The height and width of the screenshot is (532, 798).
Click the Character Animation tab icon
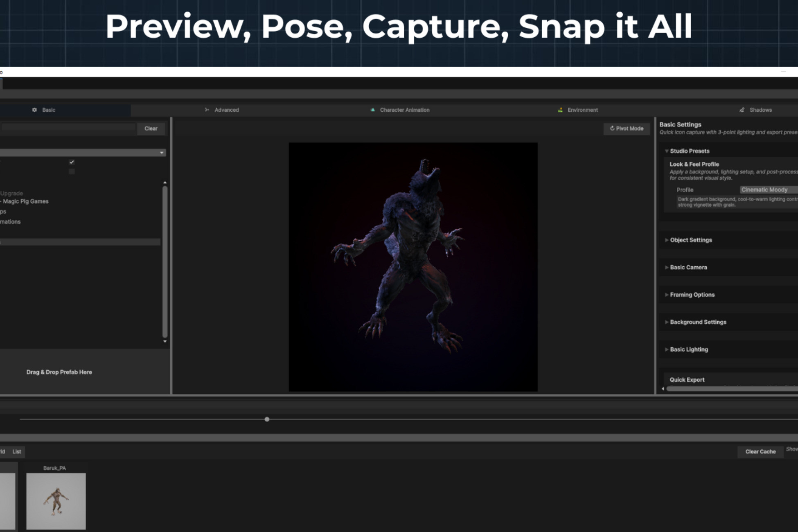373,110
